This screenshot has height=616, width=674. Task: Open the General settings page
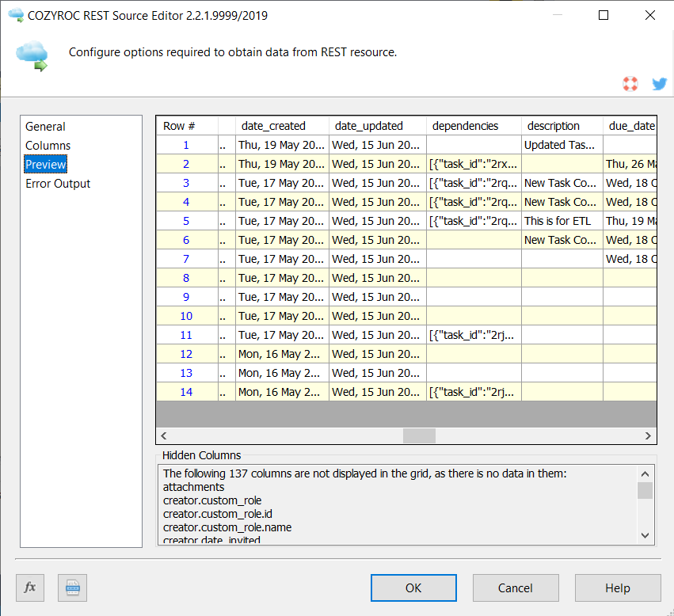pyautogui.click(x=45, y=127)
